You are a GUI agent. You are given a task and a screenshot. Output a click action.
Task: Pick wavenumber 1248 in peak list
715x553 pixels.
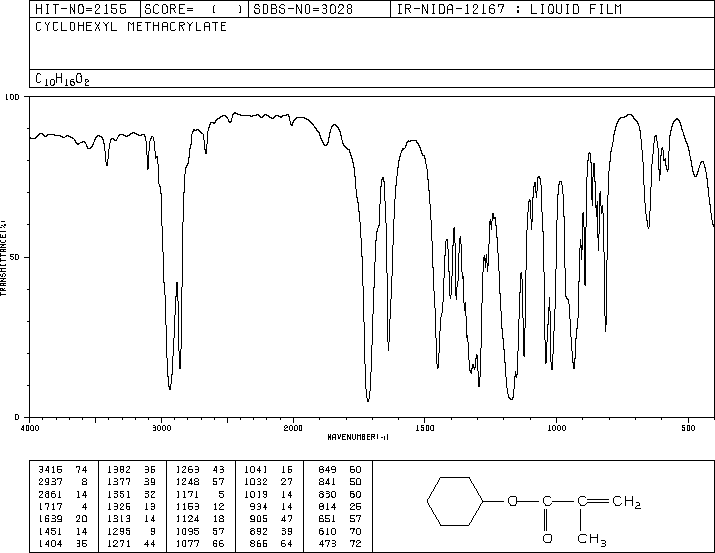point(188,482)
